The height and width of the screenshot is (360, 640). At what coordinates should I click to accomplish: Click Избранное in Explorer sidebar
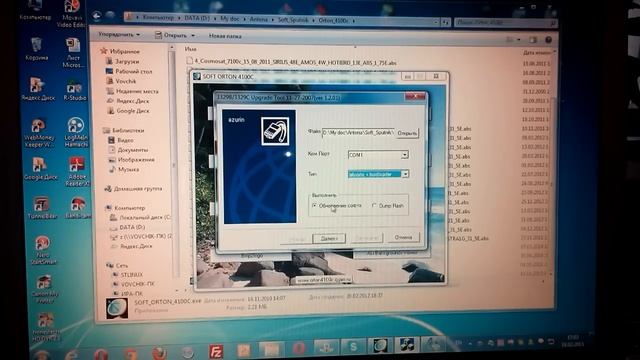[x=120, y=51]
